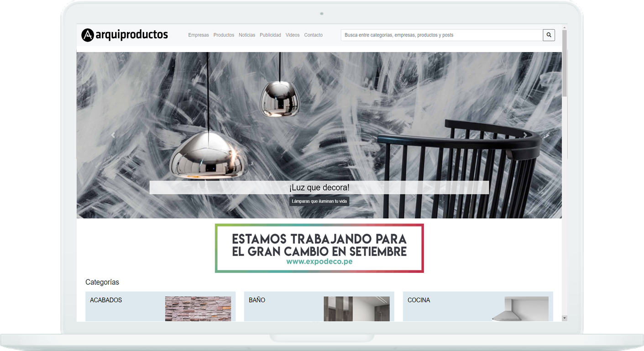Click the stone wall thumbnail in ACABADOS
The image size is (644, 351).
pyautogui.click(x=198, y=309)
